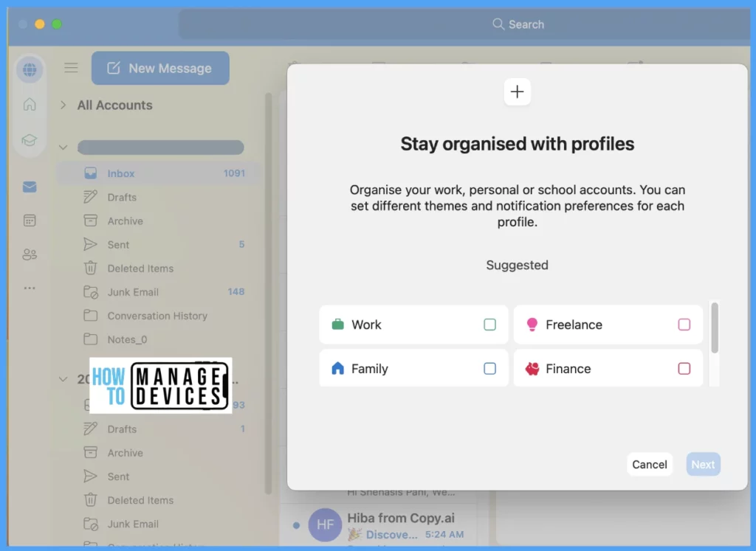The image size is (756, 551).
Task: Select the globe profile icon
Action: [30, 70]
